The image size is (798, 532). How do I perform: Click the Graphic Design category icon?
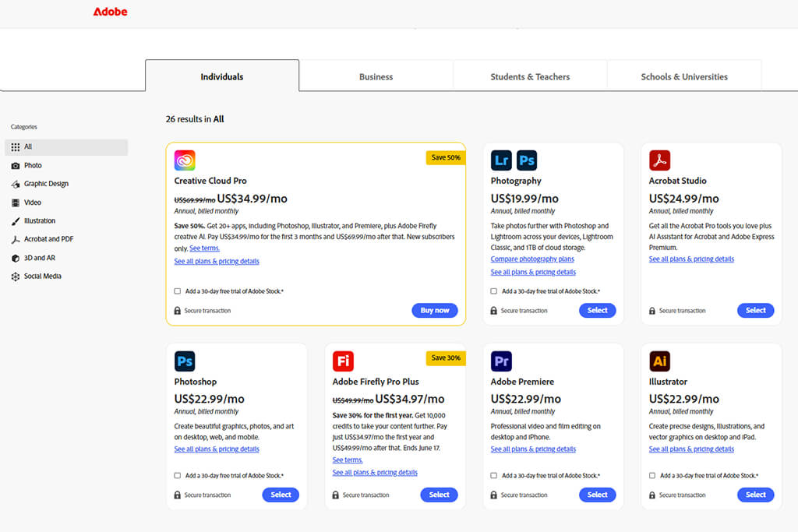16,184
